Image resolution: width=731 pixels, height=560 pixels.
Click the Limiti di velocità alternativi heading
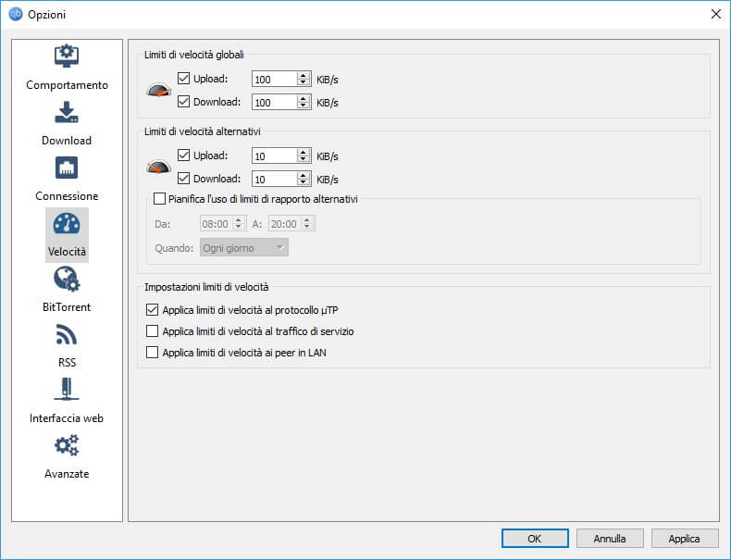coord(203,131)
